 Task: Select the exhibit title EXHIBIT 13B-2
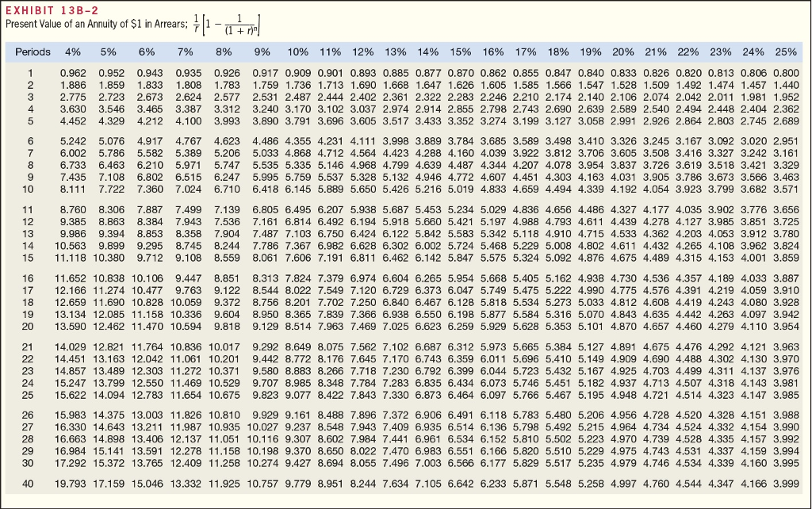tap(50, 11)
